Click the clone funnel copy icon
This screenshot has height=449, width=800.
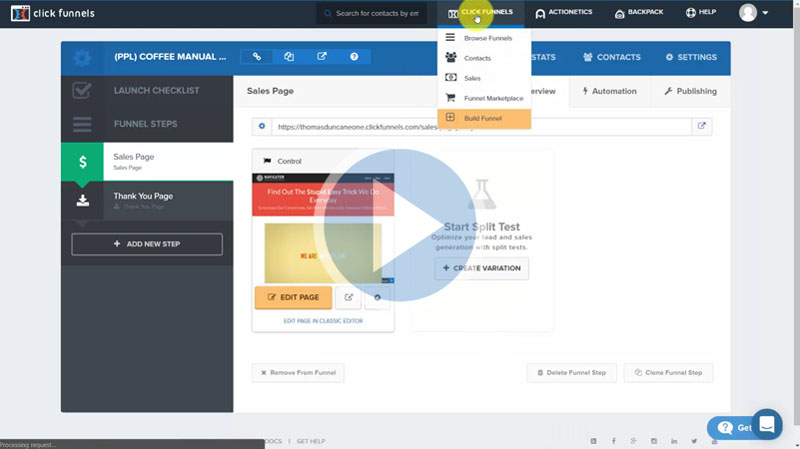tap(289, 57)
